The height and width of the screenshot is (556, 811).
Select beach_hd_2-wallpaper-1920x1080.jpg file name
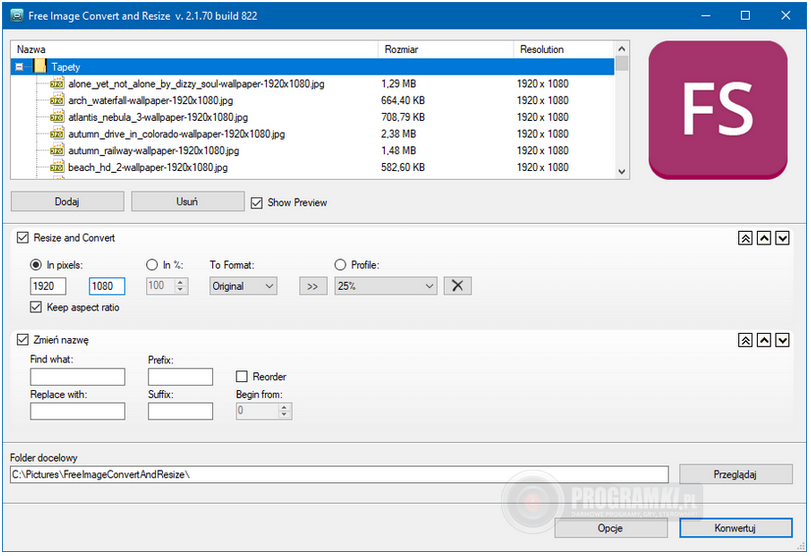pos(148,167)
